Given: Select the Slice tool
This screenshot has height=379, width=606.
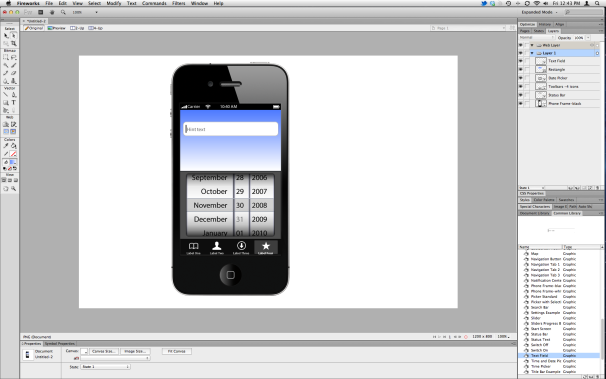Looking at the screenshot, I should pos(14,124).
